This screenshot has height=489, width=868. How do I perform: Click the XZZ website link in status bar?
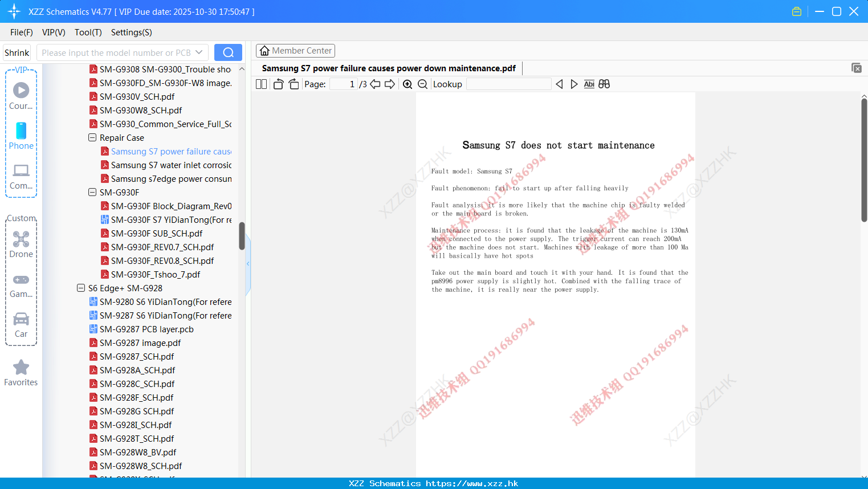pyautogui.click(x=472, y=483)
